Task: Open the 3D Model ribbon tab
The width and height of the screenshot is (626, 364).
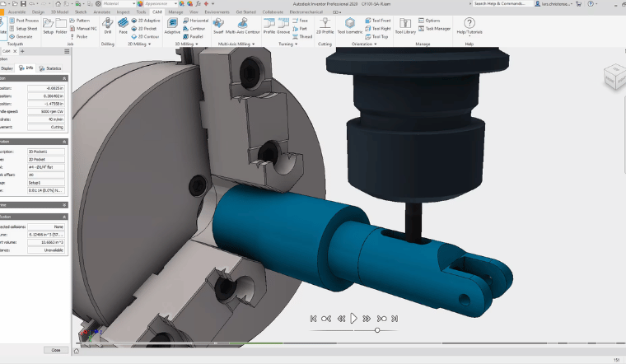Action: click(x=60, y=12)
